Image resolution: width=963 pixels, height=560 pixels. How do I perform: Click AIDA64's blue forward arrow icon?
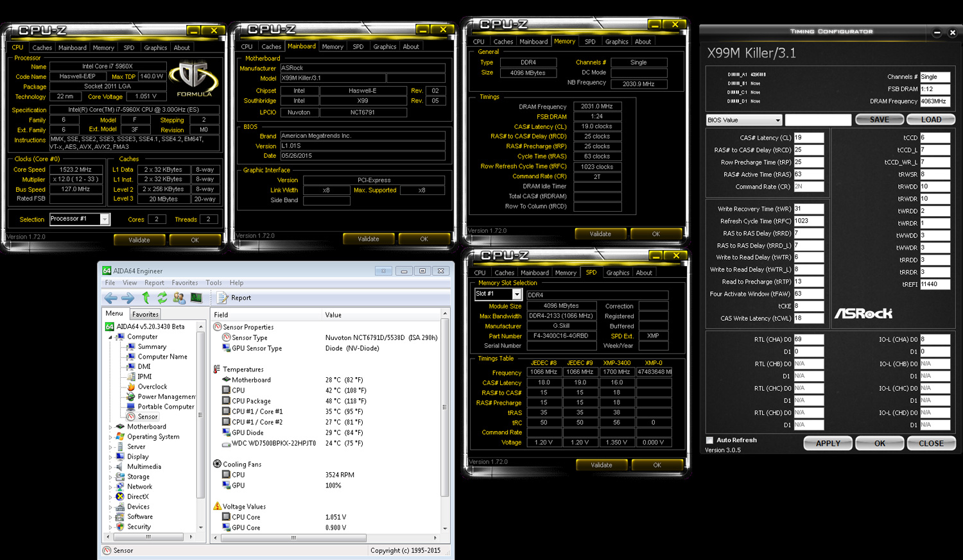pos(128,298)
